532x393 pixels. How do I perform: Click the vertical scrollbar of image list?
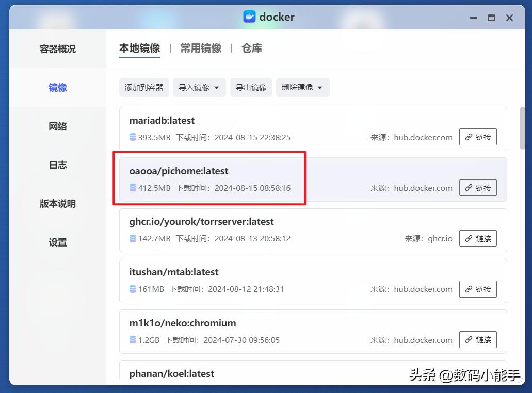tap(523, 128)
